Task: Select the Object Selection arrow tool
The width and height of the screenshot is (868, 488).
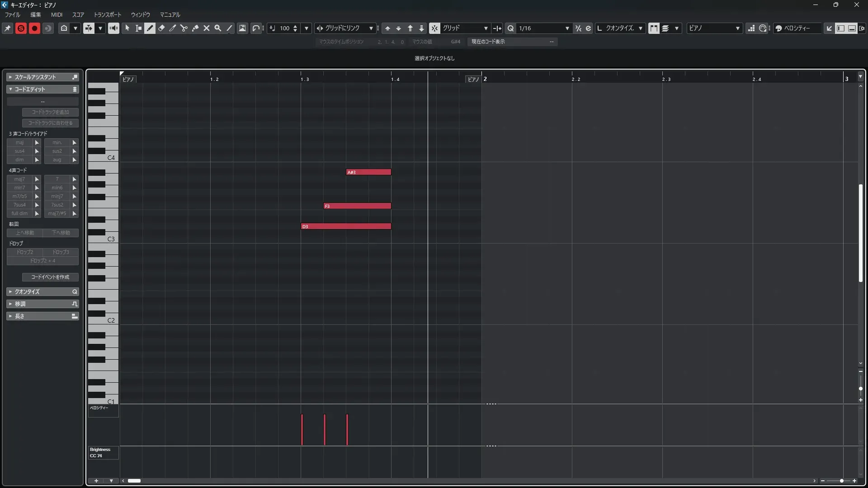Action: tap(127, 28)
